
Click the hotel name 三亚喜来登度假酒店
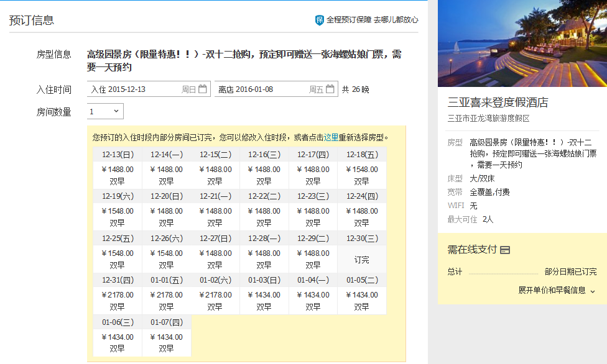(498, 102)
